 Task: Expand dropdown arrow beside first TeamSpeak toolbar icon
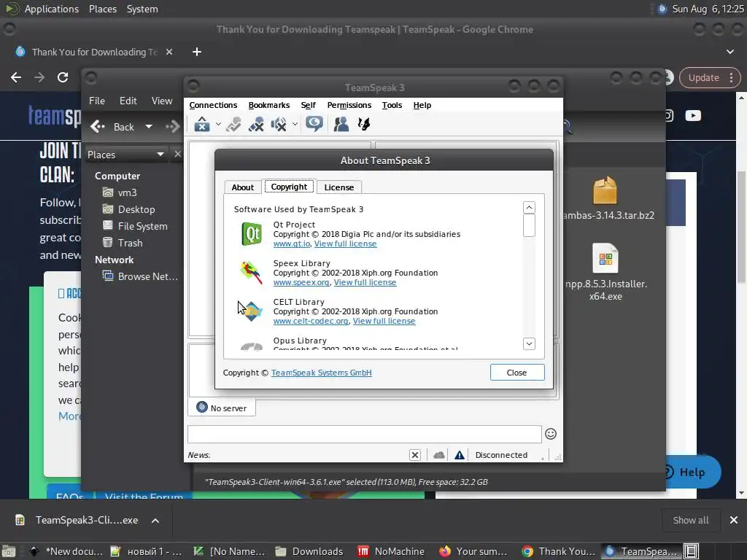point(218,125)
